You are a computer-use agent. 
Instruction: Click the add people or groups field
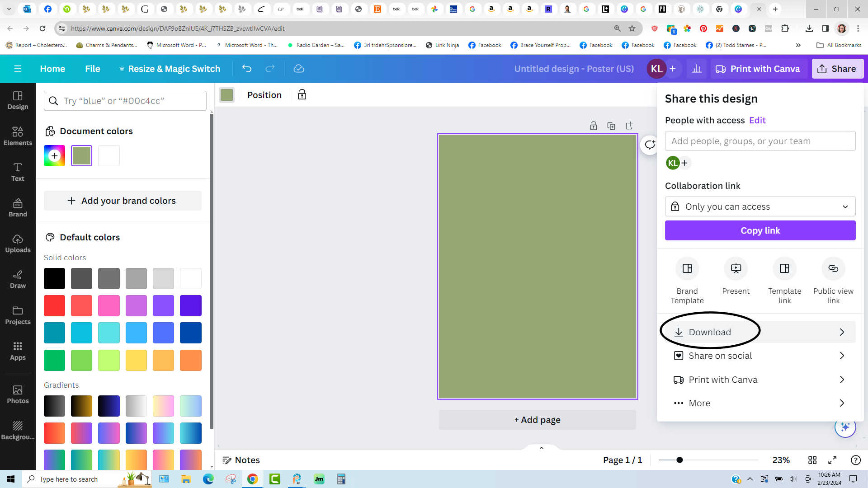click(760, 141)
